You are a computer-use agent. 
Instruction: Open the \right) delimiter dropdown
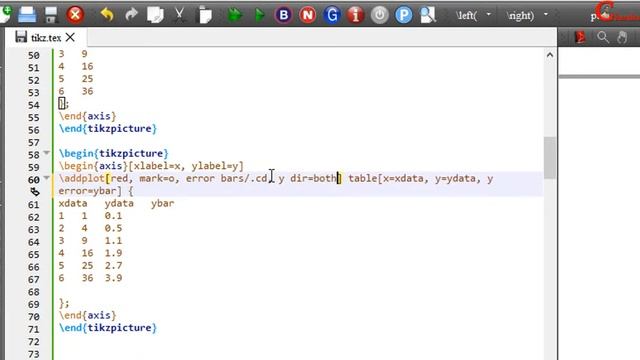pos(546,15)
